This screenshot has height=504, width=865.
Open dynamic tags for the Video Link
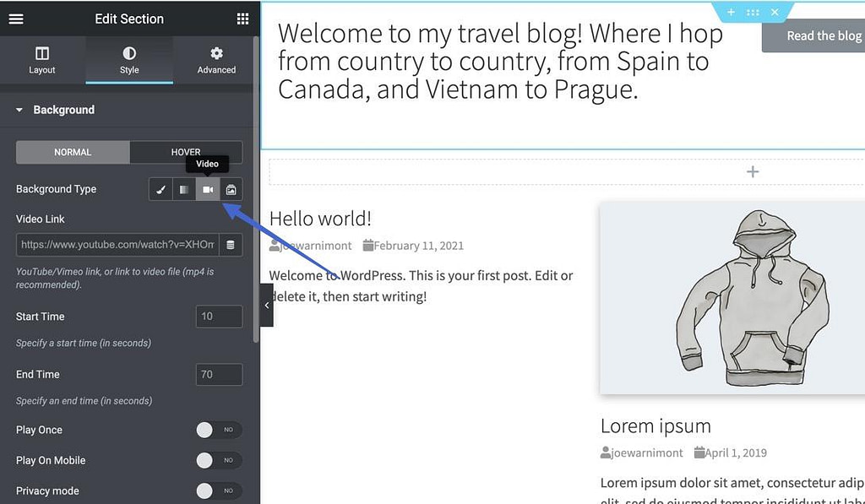pos(231,244)
